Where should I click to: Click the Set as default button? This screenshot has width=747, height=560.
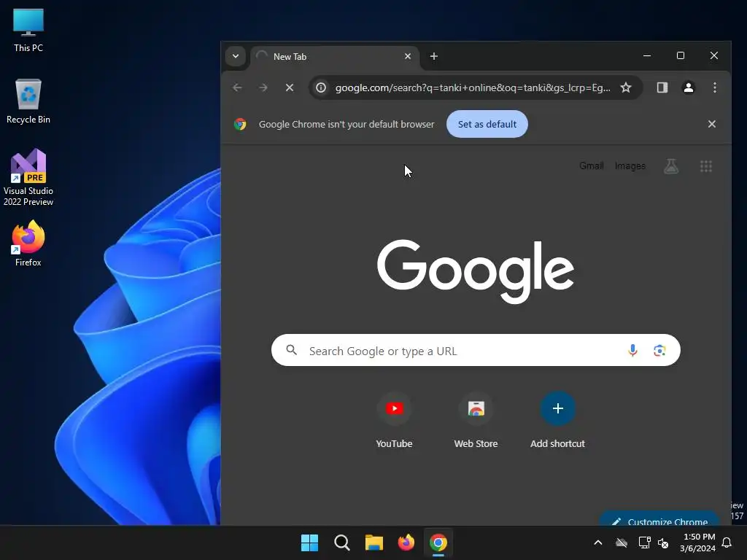(487, 124)
